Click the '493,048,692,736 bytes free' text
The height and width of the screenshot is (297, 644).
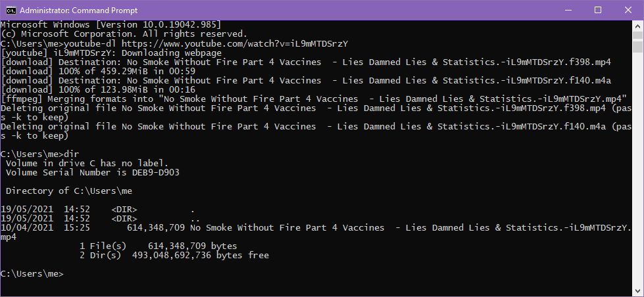click(201, 256)
